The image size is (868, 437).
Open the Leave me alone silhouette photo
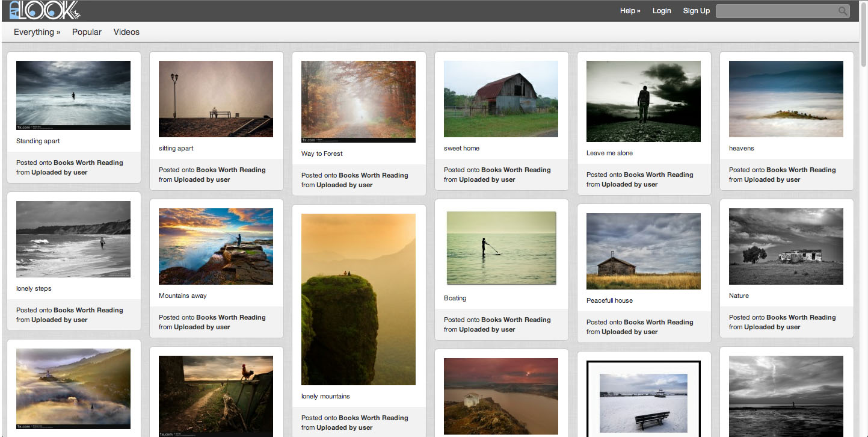pyautogui.click(x=644, y=101)
